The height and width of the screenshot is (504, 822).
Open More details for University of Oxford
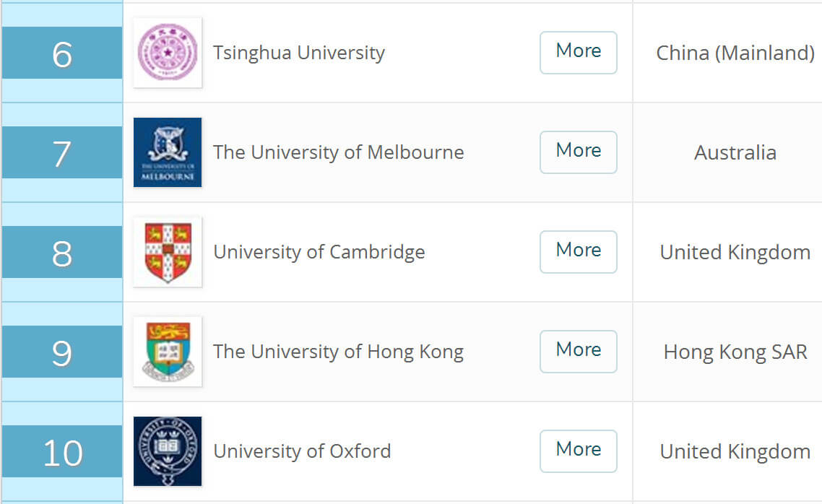579,451
